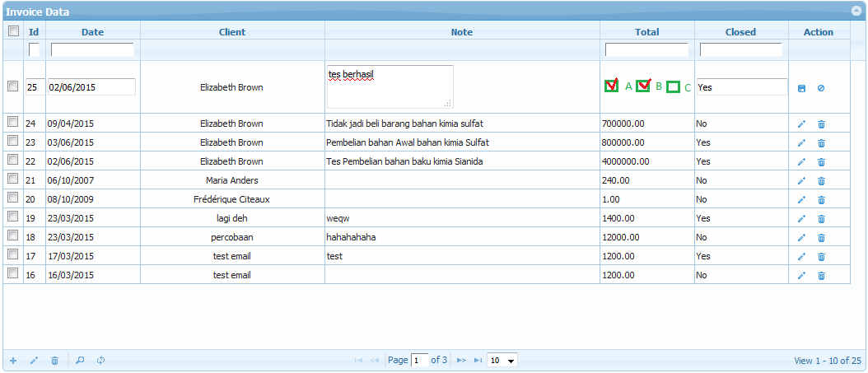Save the edited row 25

point(801,88)
